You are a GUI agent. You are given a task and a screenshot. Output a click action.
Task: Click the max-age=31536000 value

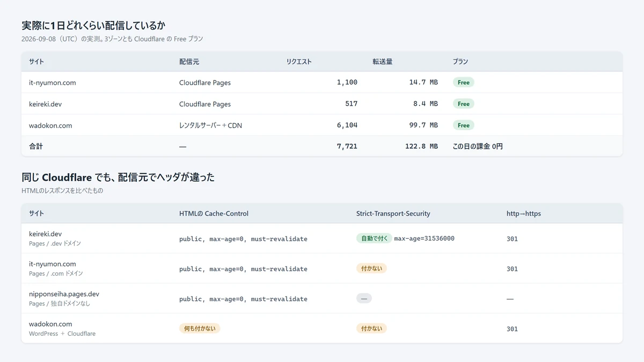pos(425,239)
